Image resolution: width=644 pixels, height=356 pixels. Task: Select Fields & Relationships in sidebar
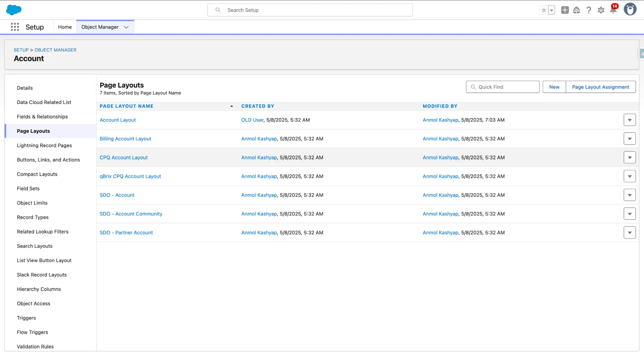click(42, 117)
